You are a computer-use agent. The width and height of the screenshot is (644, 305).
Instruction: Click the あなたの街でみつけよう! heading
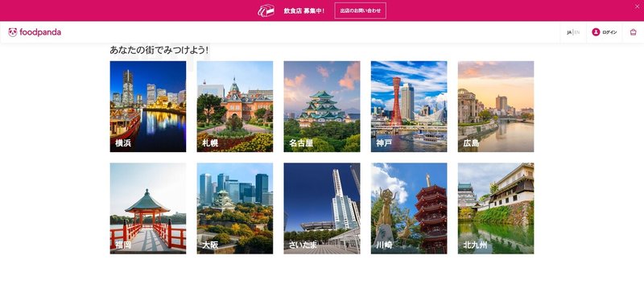(159, 50)
